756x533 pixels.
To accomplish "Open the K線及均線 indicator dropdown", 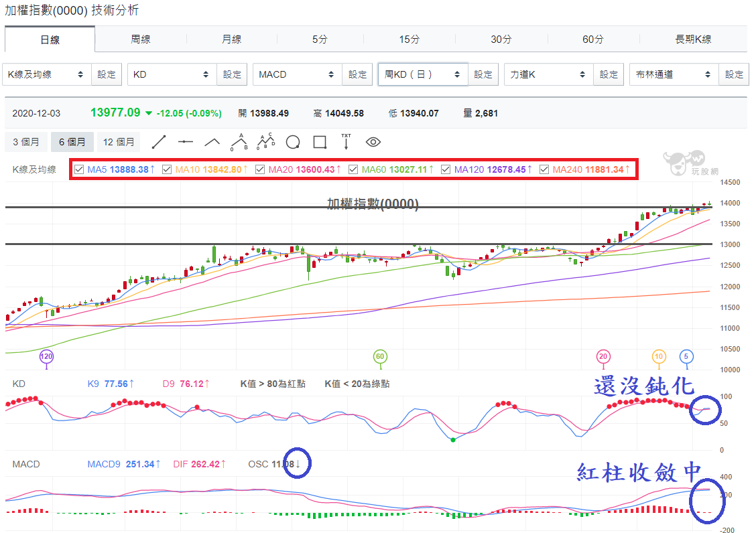I will click(x=47, y=75).
